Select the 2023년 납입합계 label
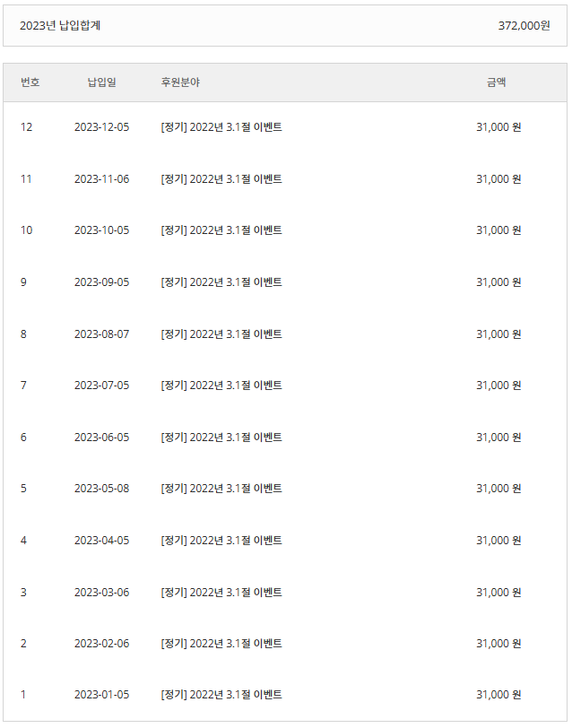Image resolution: width=572 pixels, height=728 pixels. 60,25
